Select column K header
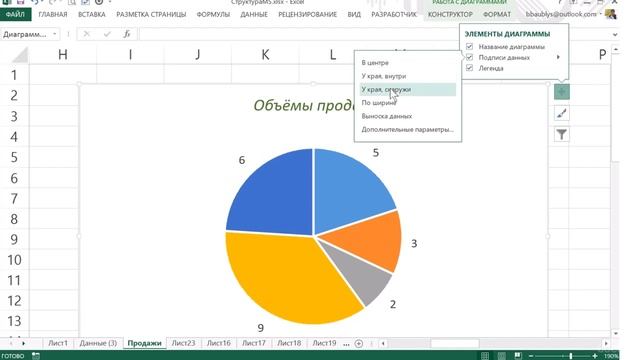Viewport: 640px width, 360px height. coord(265,55)
